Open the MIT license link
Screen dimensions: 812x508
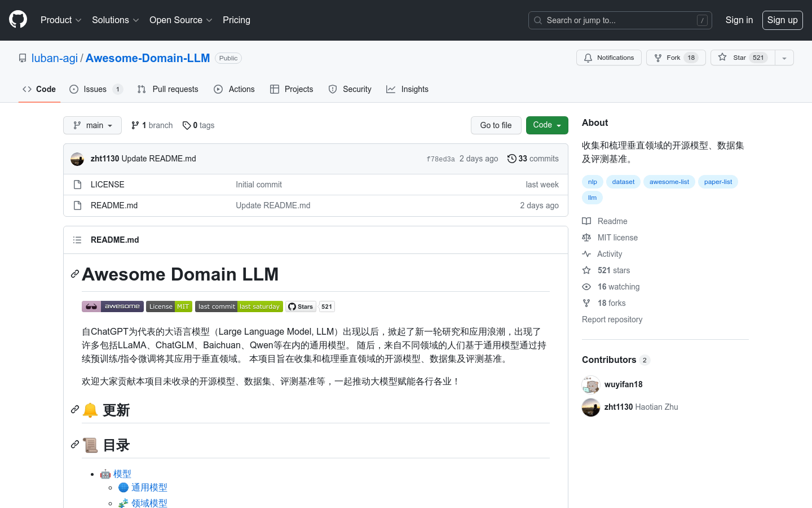pyautogui.click(x=610, y=238)
